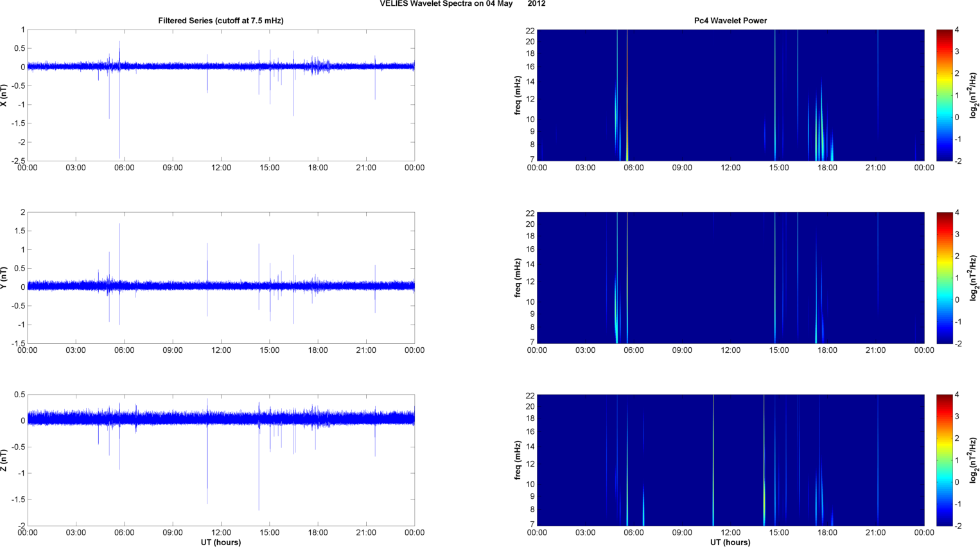This screenshot has width=980, height=547.
Task: Select the 'Y (nT)' axis label
Action: click(4, 278)
